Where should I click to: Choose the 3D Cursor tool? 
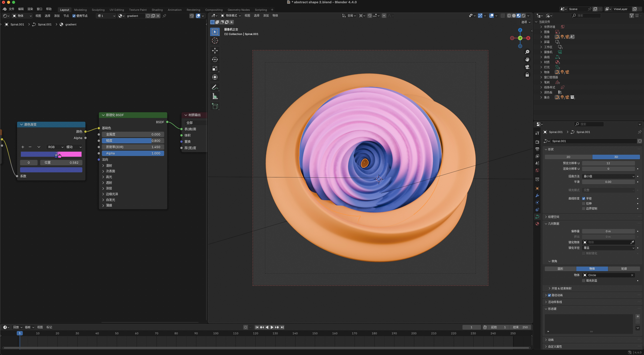click(x=215, y=41)
